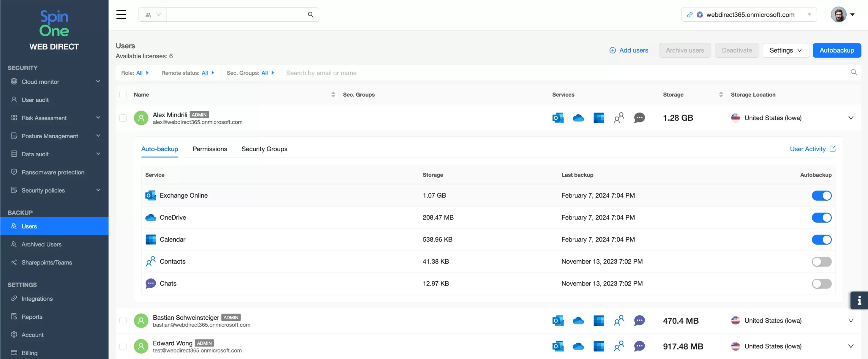Click the Outlook icon in Alex Mindrili's row

click(558, 118)
